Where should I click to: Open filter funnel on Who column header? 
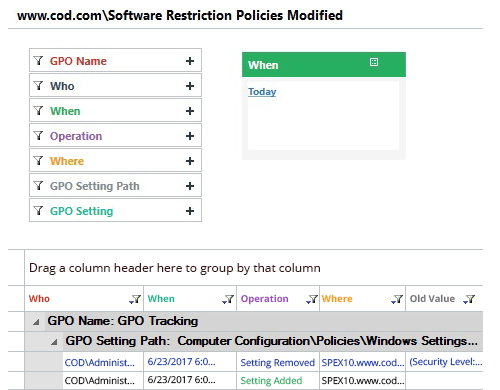(x=135, y=299)
